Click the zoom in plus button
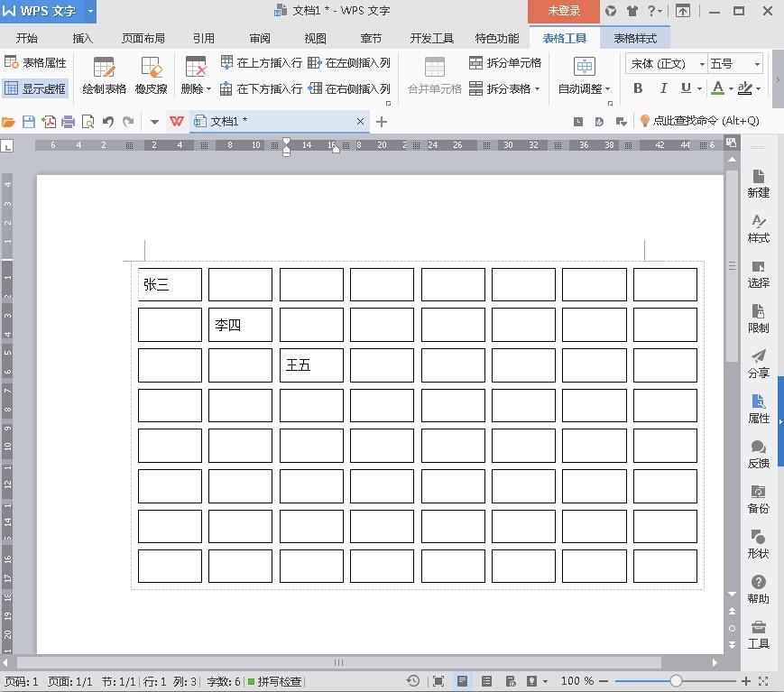 pos(745,681)
